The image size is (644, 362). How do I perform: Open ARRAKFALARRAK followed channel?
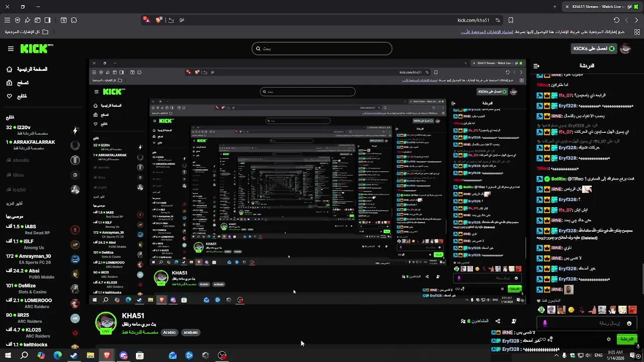(x=43, y=145)
